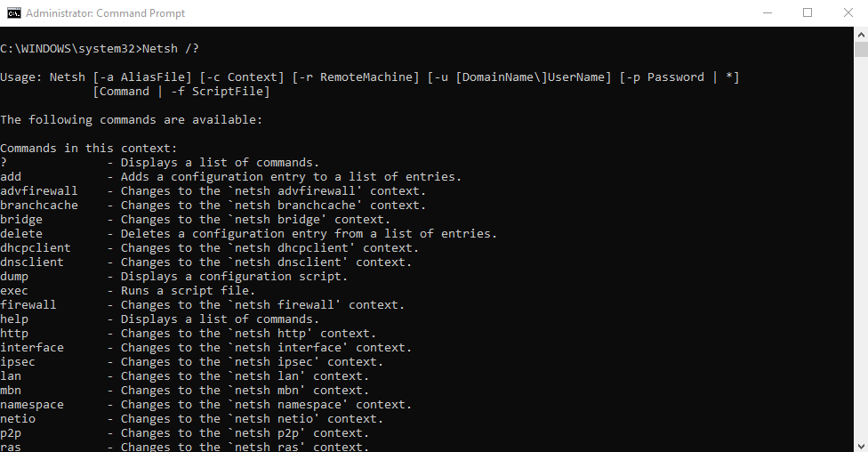Viewport: 868px width, 452px height.
Task: Click the Command Prompt title bar icon
Action: (13, 13)
